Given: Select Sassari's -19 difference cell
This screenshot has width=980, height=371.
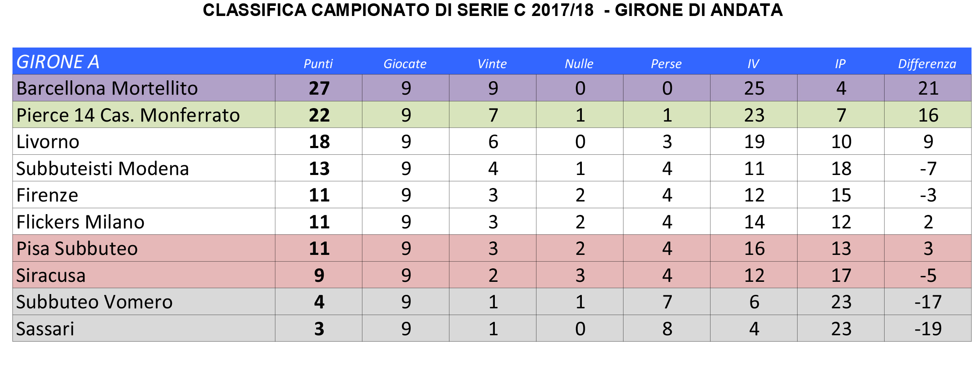Looking at the screenshot, I should [x=928, y=329].
